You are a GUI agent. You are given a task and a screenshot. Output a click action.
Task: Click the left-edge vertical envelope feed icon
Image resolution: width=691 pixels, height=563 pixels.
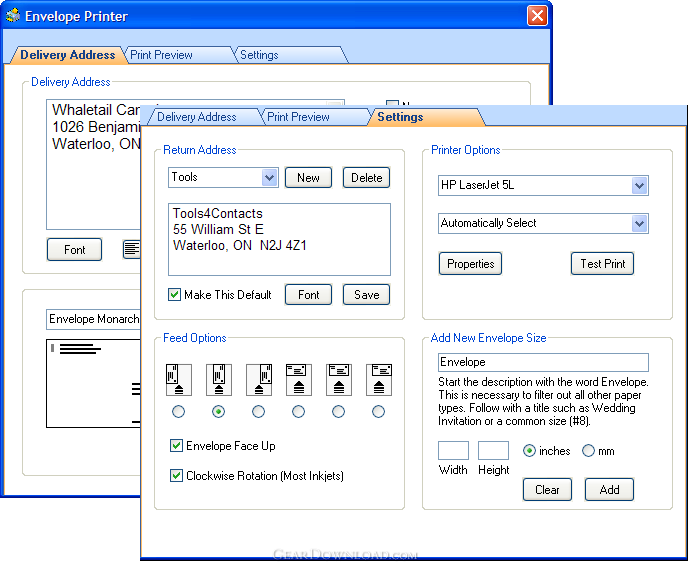point(178,381)
